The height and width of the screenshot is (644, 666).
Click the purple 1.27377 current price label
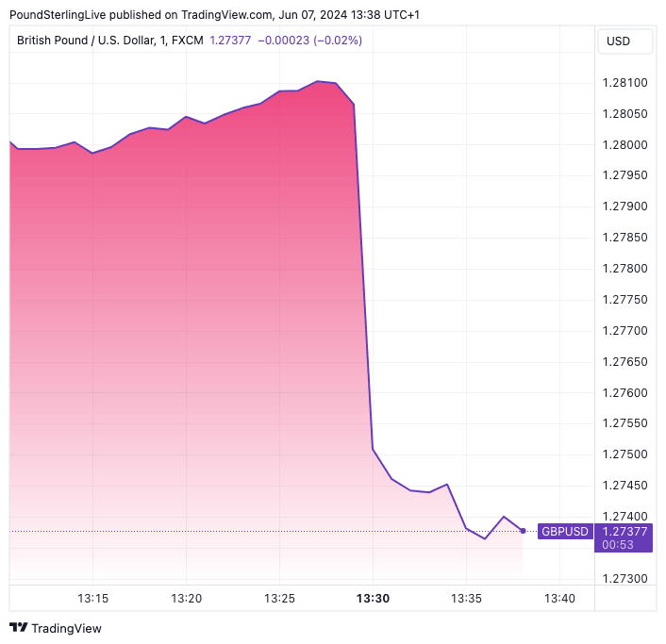(x=623, y=531)
